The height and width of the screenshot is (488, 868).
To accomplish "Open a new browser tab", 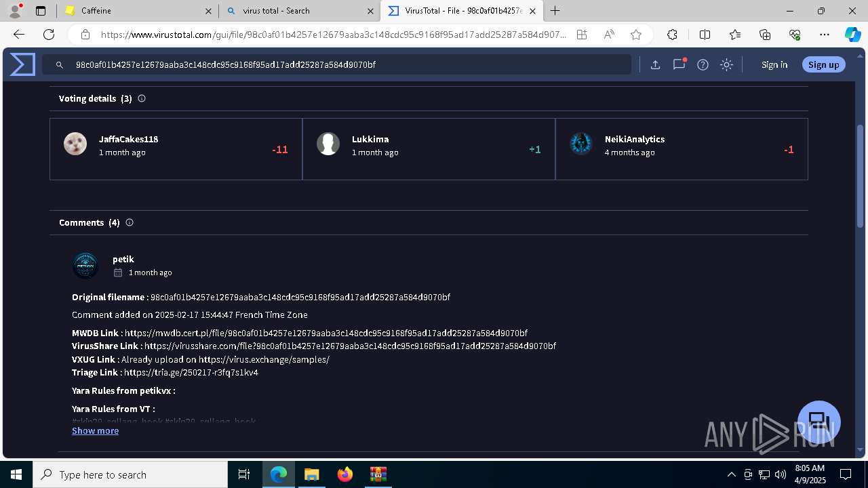I will (555, 11).
